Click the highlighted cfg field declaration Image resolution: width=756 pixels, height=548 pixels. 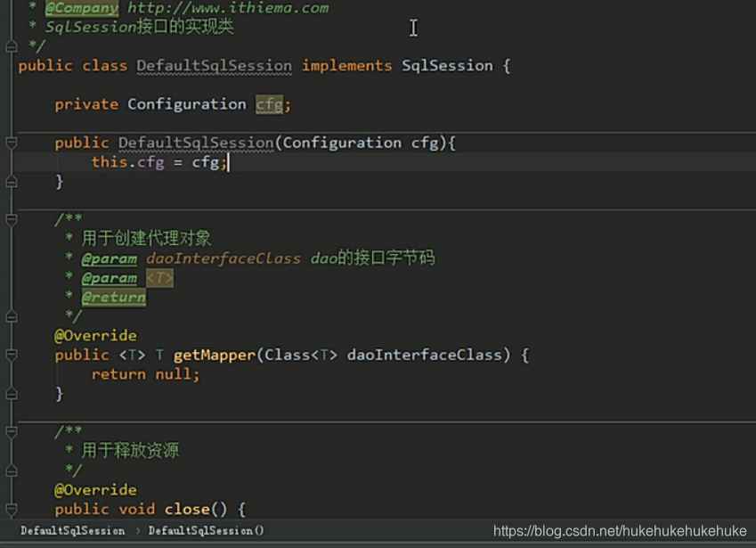click(269, 104)
